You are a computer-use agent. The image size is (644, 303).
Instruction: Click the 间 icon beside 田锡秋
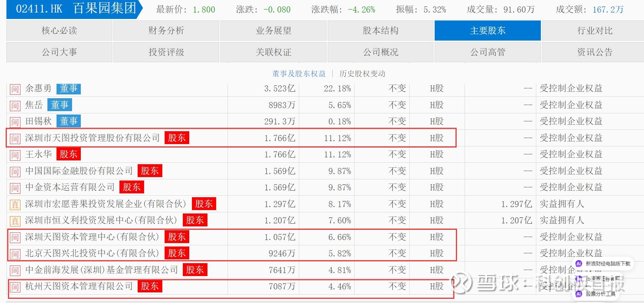pyautogui.click(x=15, y=122)
